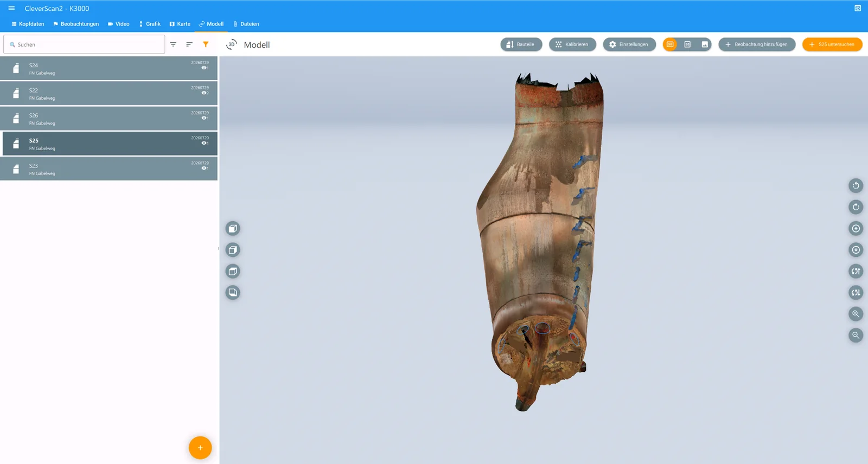Switch to the image view mode
This screenshot has height=464, width=868.
[705, 44]
